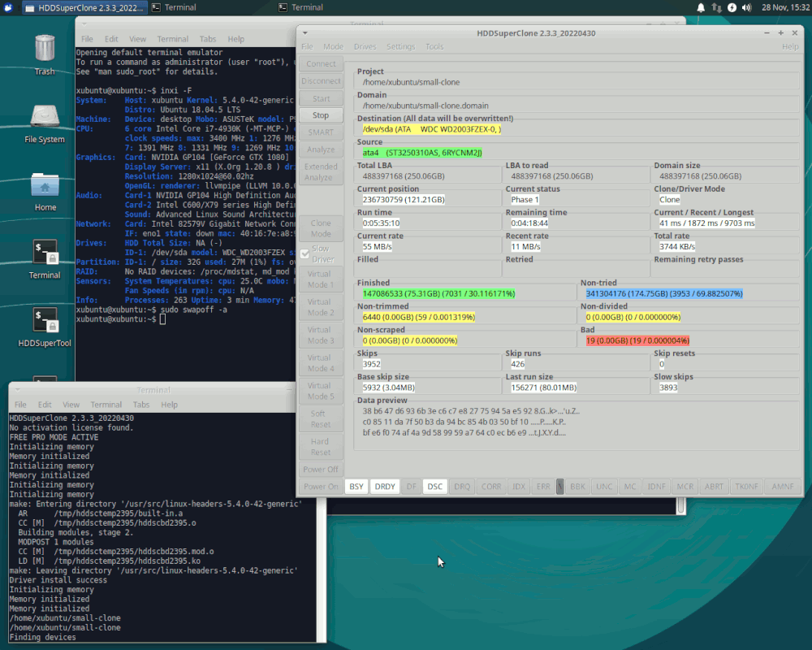Toggle the Slow Driver checkbox
Viewport: 812px width, 650px height.
point(305,254)
